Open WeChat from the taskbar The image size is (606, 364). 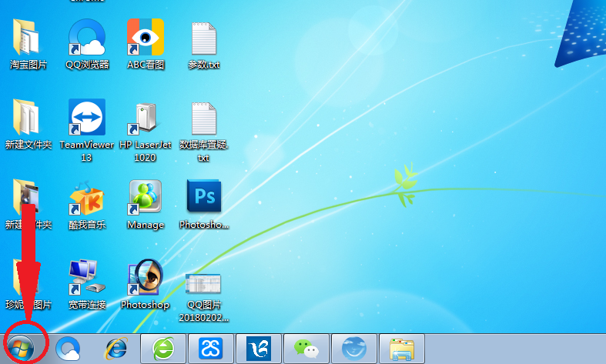306,349
